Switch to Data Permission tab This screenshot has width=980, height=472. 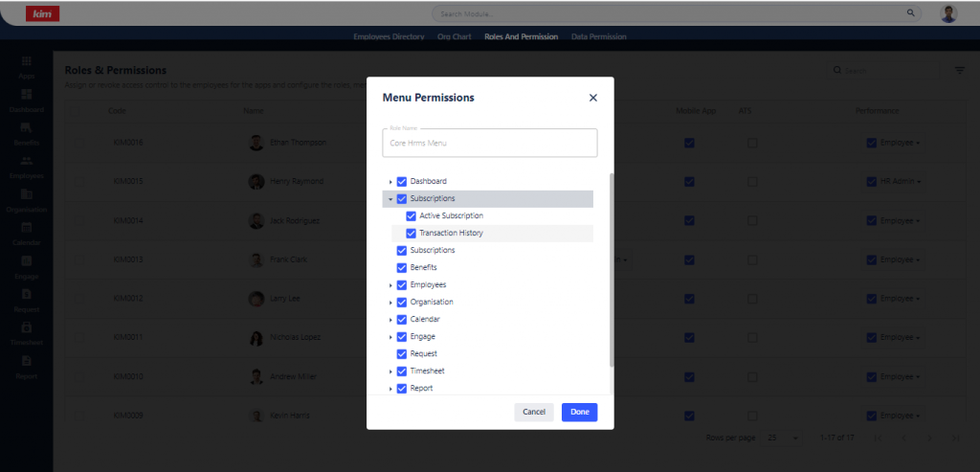599,37
